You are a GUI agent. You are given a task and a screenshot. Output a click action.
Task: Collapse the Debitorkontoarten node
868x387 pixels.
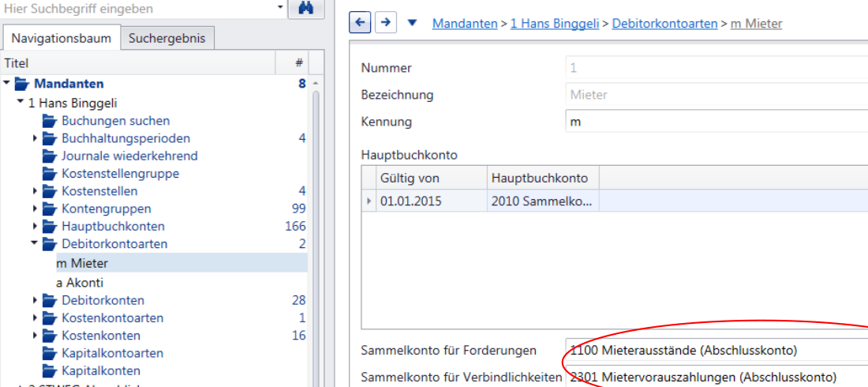34,243
